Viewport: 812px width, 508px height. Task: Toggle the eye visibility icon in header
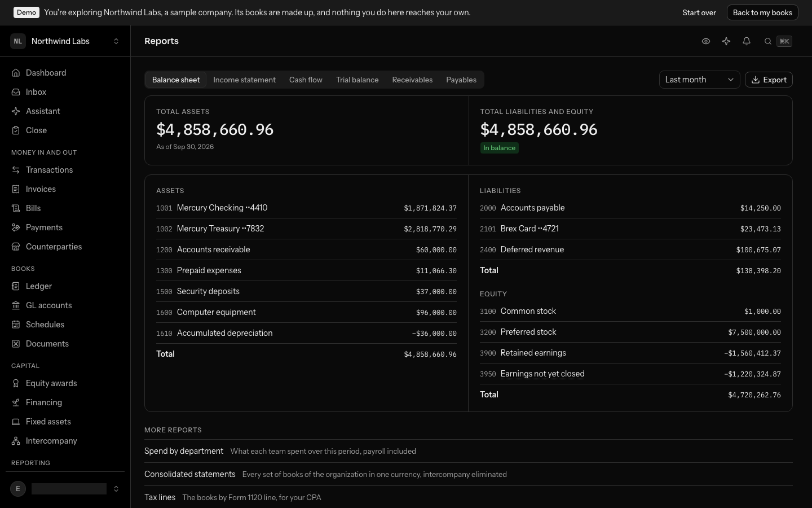[x=706, y=41]
